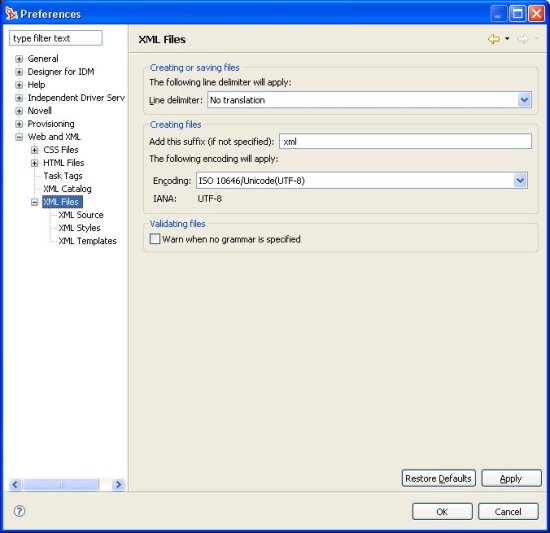Click the type filter text field

coord(56,38)
